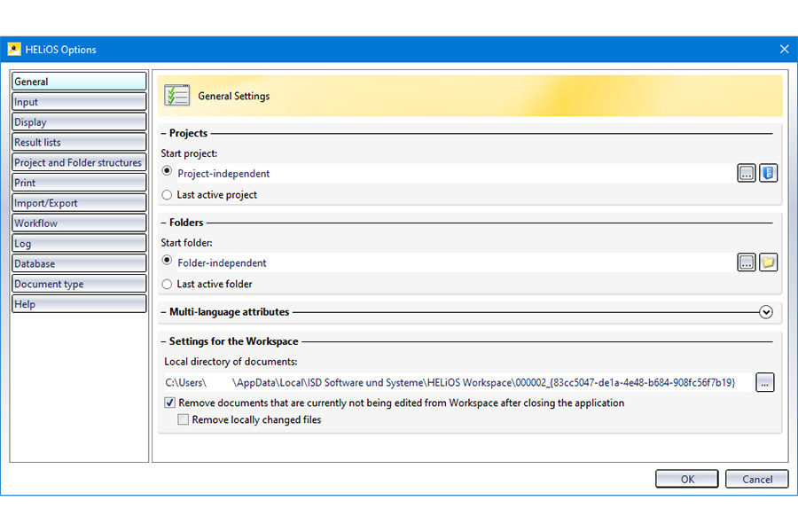This screenshot has width=798, height=532.
Task: Close the HELiOS Options dialog
Action: click(x=784, y=49)
